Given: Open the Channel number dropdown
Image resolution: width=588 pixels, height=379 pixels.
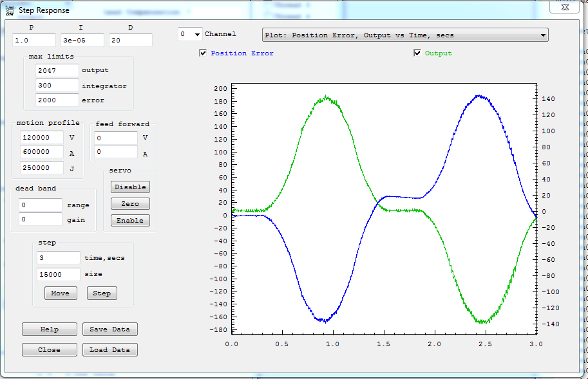Looking at the screenshot, I should coord(189,34).
